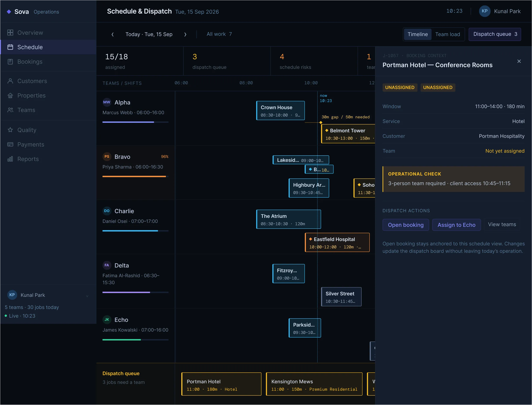This screenshot has height=405, width=532.
Task: Open the Dispatch queue 3 button
Action: click(x=495, y=34)
